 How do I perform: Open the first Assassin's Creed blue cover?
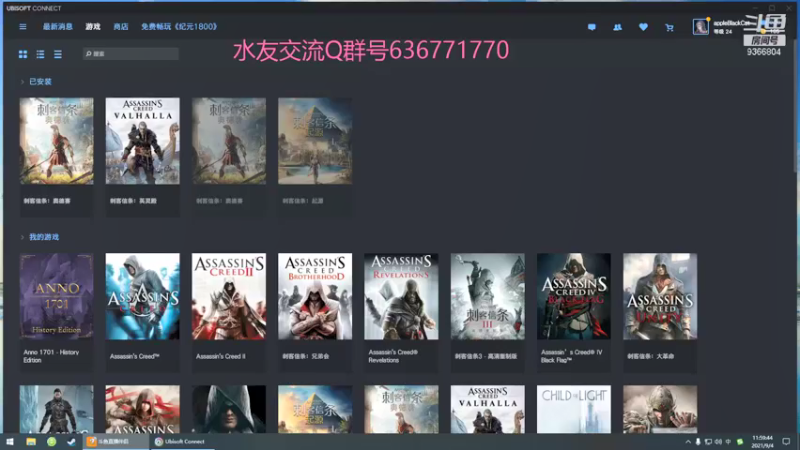click(x=143, y=296)
